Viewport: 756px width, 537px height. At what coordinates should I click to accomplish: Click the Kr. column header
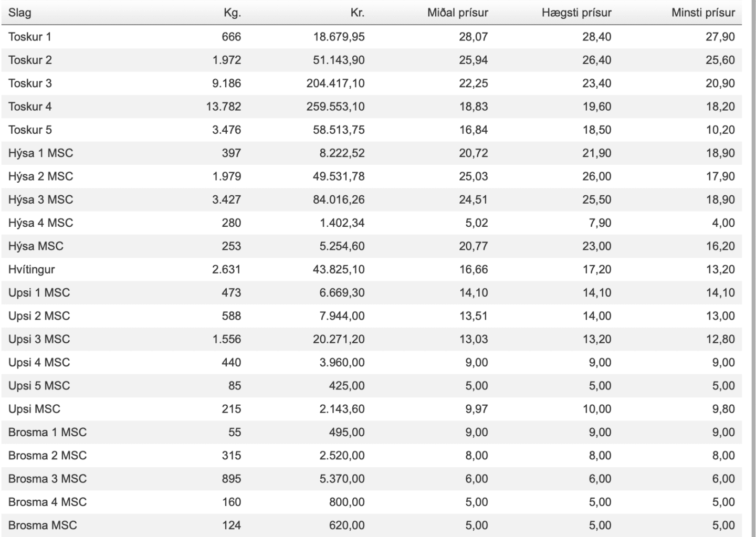click(357, 13)
